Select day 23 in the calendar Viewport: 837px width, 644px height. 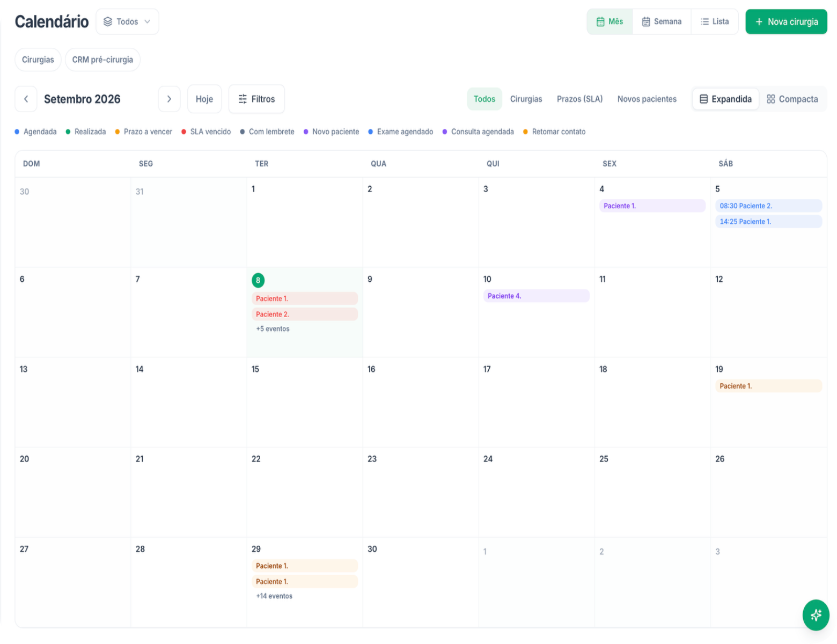point(372,459)
